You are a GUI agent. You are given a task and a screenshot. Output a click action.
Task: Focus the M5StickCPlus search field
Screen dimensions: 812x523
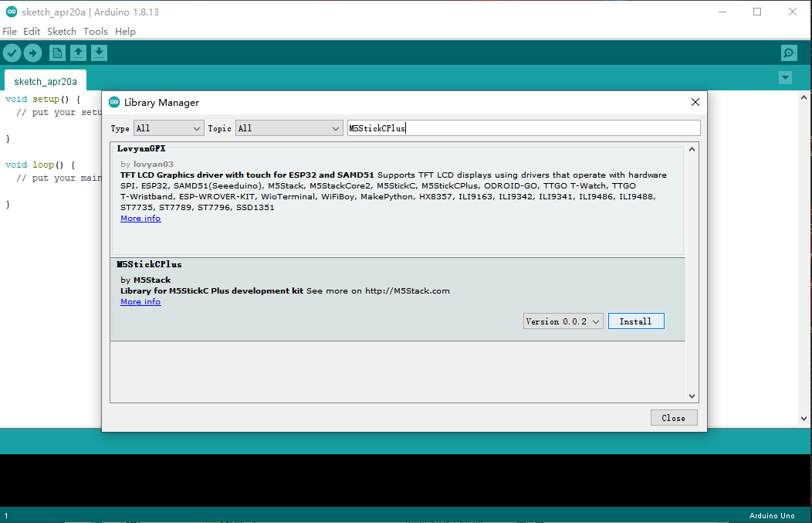click(x=523, y=128)
